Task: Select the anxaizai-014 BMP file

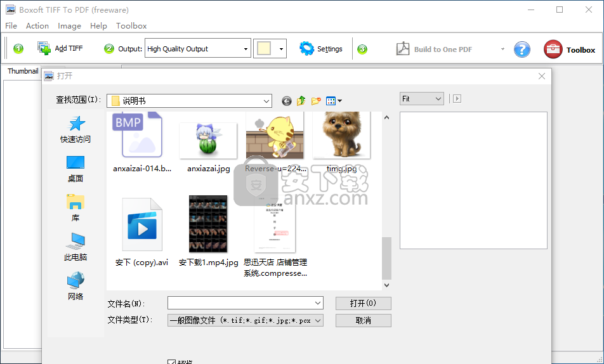Action: click(142, 143)
